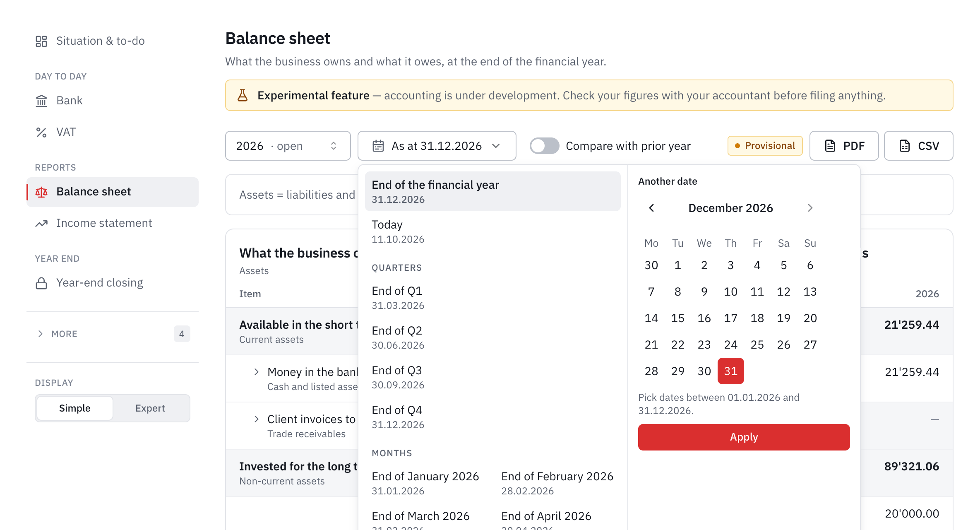The image size is (980, 530).
Task: Export balance sheet as PDF
Action: 844,146
